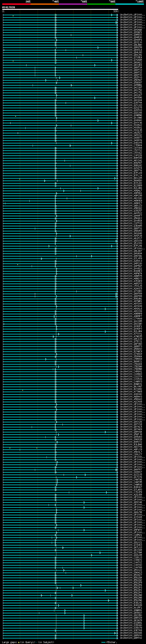
Task: Click the green ~80% identity legend bar
Action: click(x=101, y=4)
